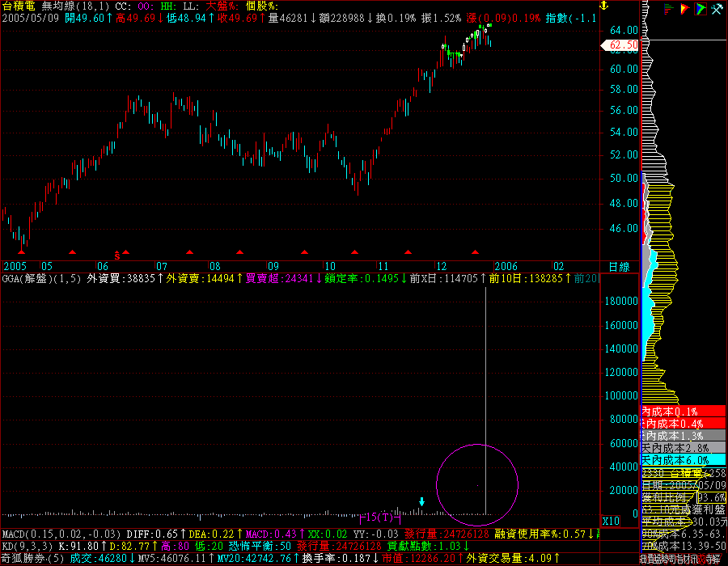Open the hammer and wrench settings tool
The width and height of the screenshot is (728, 566).
(716, 9)
